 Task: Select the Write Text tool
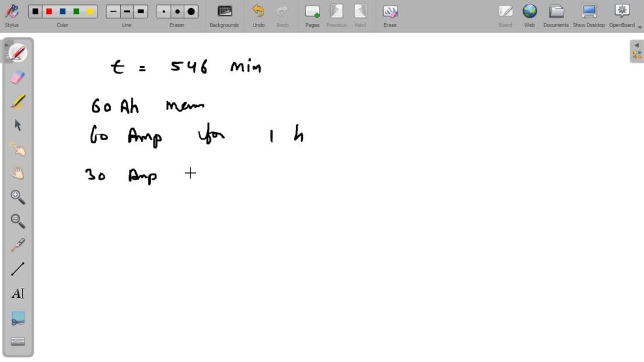[18, 293]
